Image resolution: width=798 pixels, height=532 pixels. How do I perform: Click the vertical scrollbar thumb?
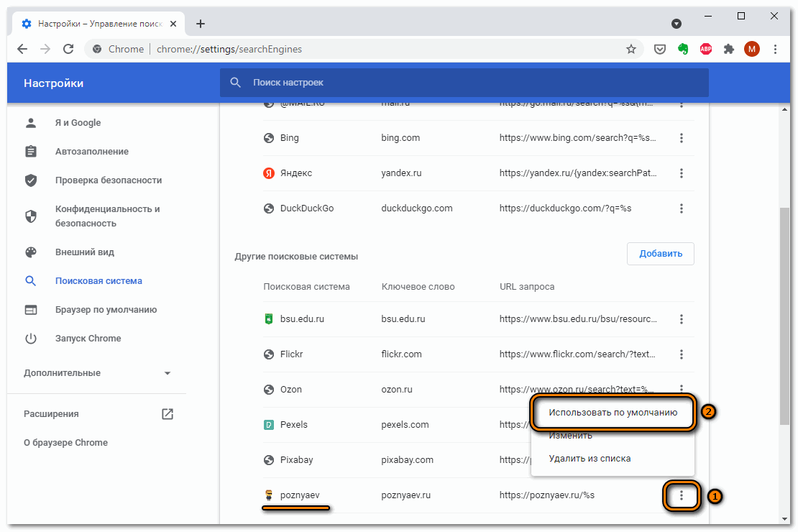click(x=784, y=316)
